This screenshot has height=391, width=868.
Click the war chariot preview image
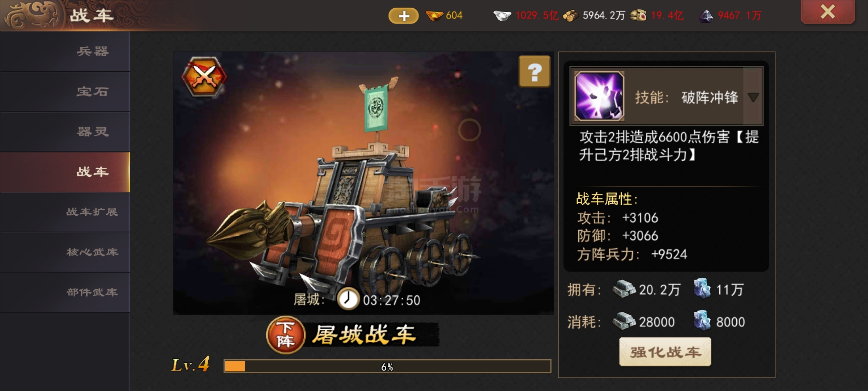click(363, 183)
